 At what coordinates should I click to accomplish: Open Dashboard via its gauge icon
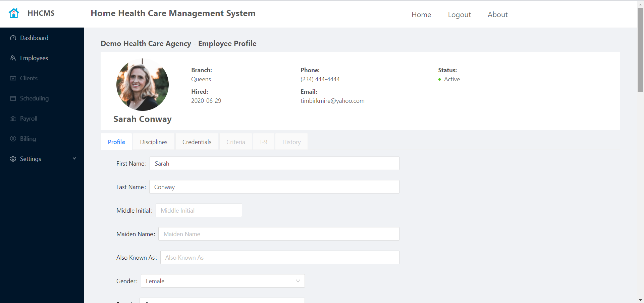[x=13, y=38]
